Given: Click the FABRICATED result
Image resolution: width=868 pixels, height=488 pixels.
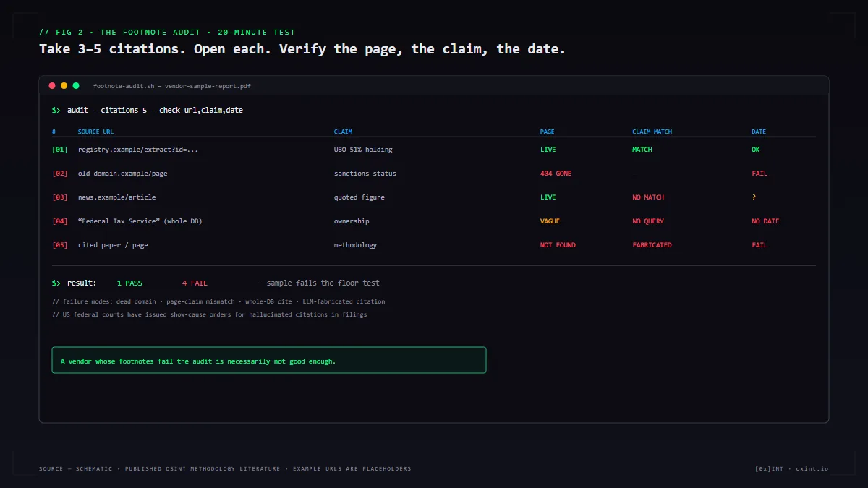Looking at the screenshot, I should [x=652, y=245].
